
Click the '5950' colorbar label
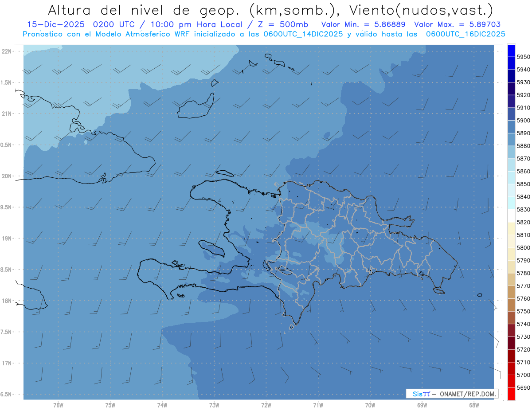tap(523, 57)
